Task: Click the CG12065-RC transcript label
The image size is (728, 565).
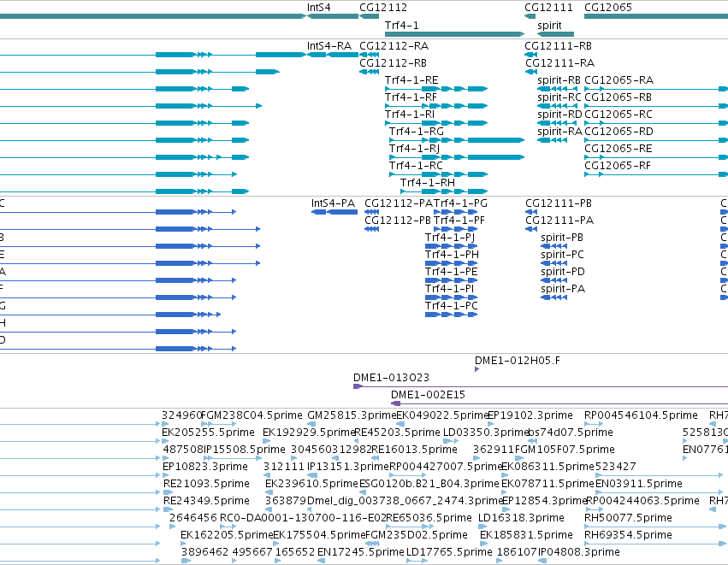Action: pyautogui.click(x=619, y=115)
